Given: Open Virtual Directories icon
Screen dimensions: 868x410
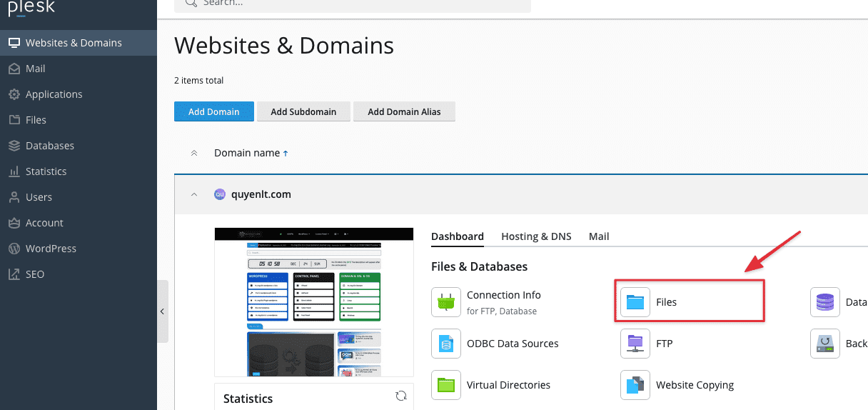Looking at the screenshot, I should 446,385.
